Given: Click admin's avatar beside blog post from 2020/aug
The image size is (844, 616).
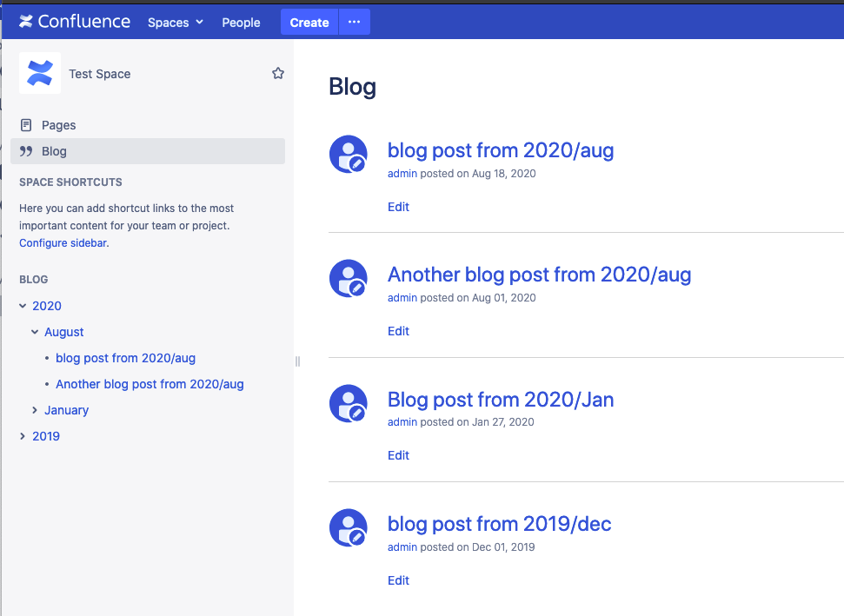Looking at the screenshot, I should 348,153.
